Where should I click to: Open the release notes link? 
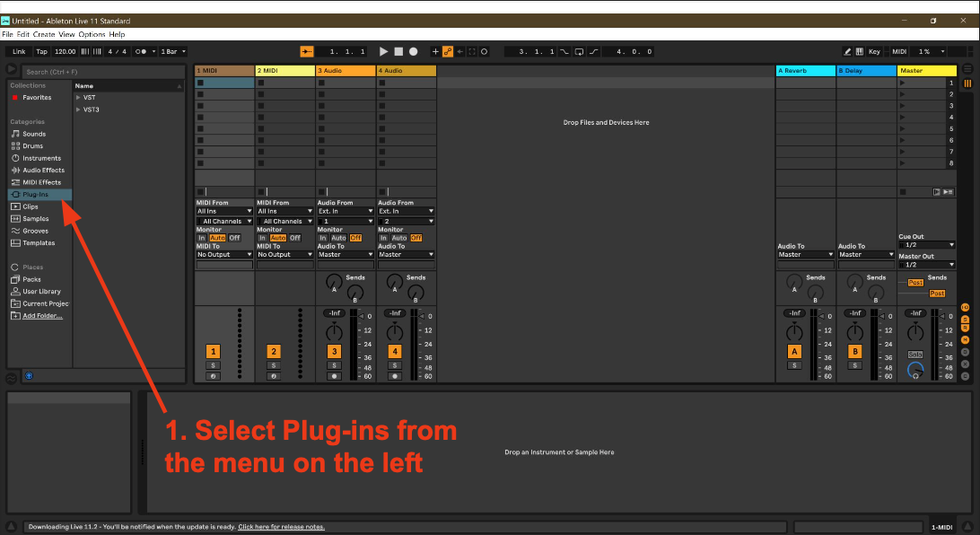click(281, 527)
